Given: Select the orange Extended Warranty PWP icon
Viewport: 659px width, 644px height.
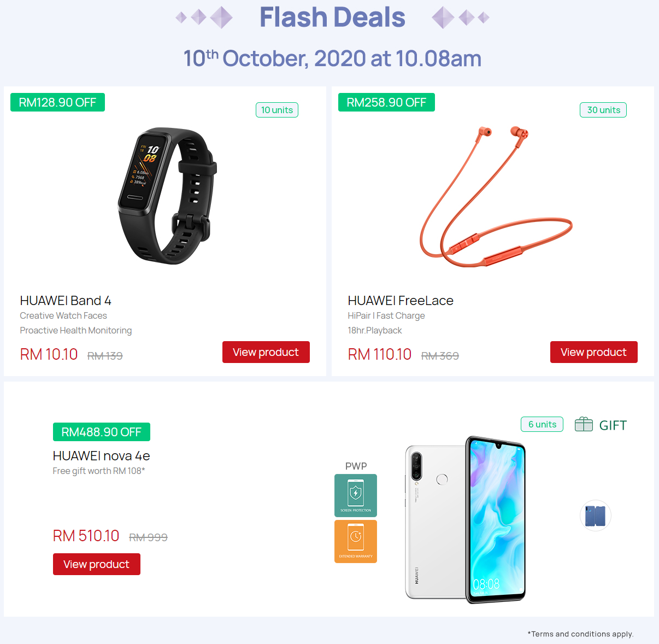Looking at the screenshot, I should click(x=356, y=541).
